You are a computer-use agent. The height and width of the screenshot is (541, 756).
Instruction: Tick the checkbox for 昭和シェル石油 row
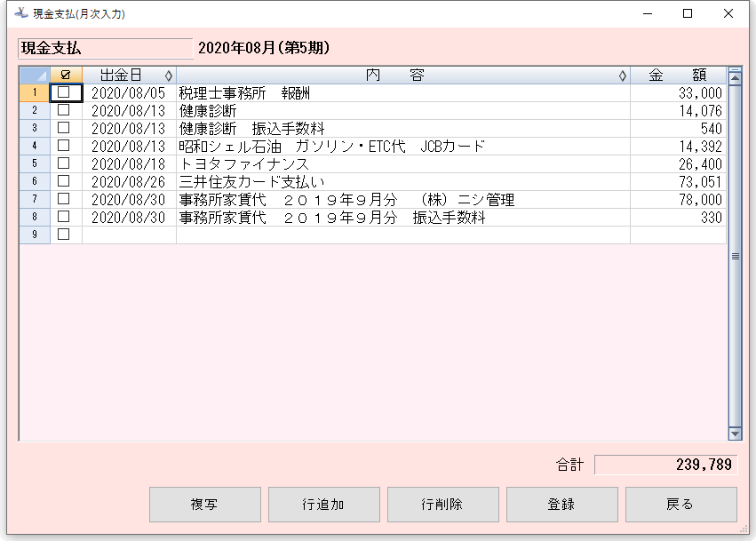coord(64,146)
